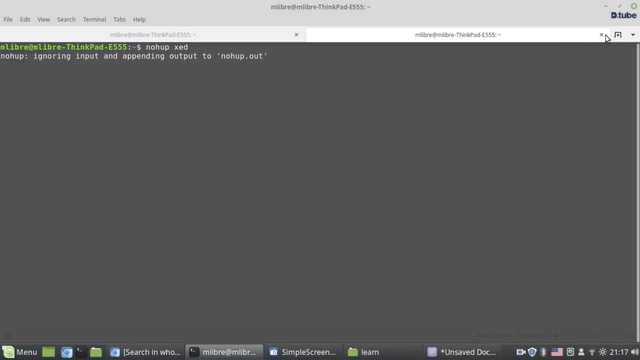Expand the tab list dropdown arrow

click(x=633, y=35)
